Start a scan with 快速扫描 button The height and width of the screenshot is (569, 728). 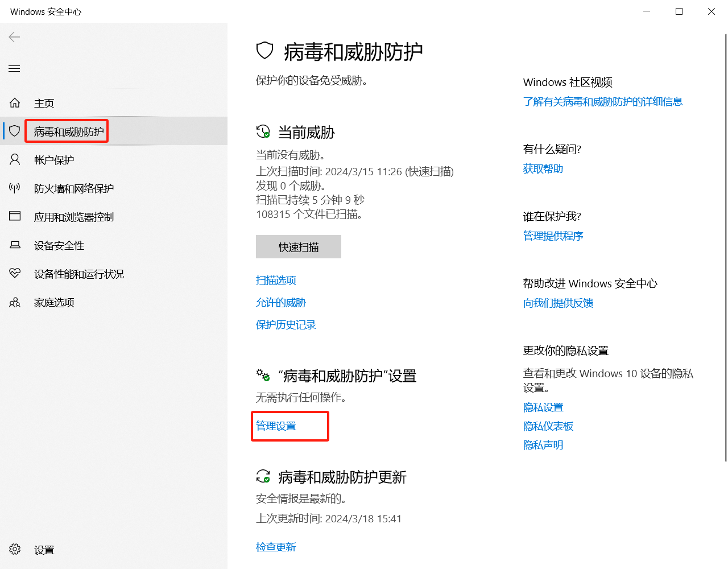(x=299, y=247)
